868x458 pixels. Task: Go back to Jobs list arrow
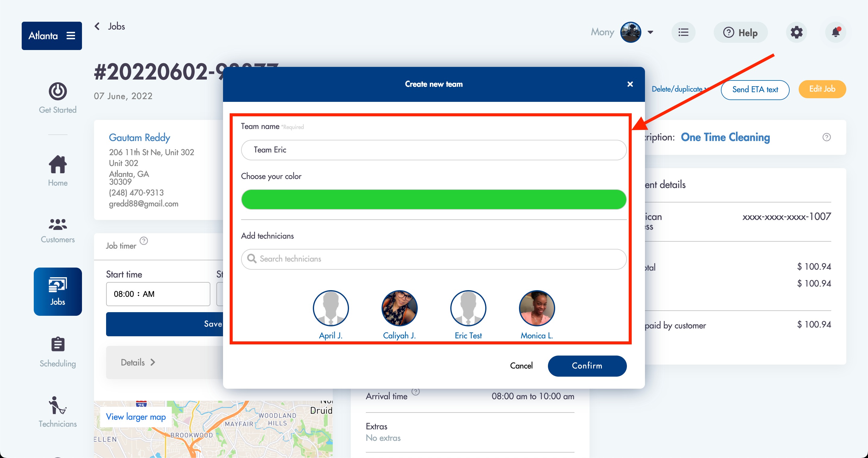pyautogui.click(x=97, y=26)
